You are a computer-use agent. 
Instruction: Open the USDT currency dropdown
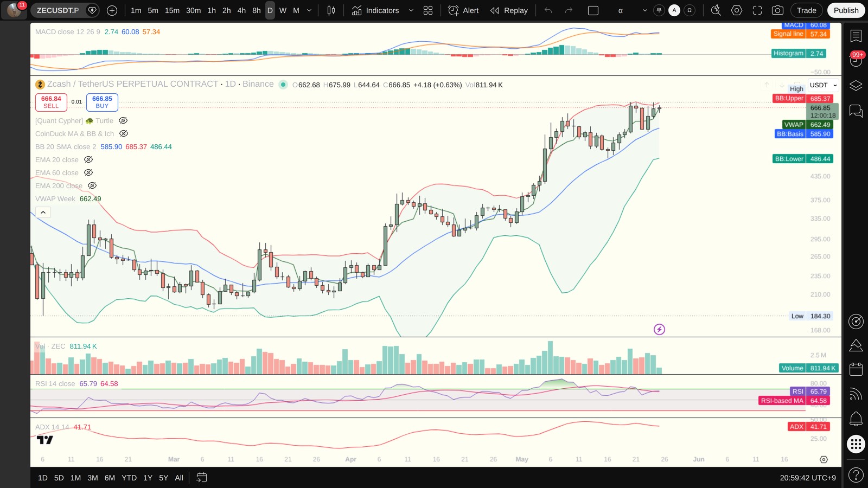point(823,85)
